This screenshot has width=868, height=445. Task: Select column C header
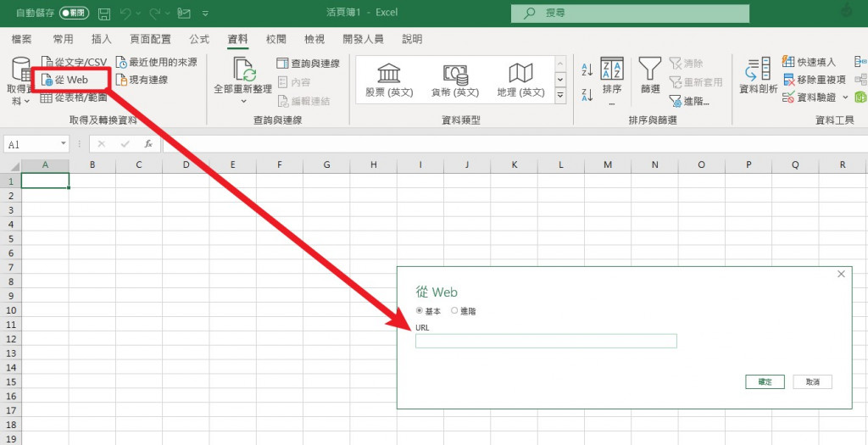[x=139, y=165]
